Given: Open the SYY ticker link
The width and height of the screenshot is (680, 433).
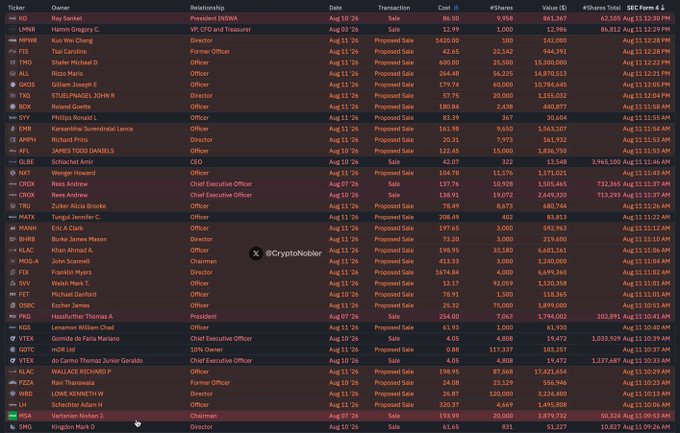Looking at the screenshot, I should (x=24, y=118).
